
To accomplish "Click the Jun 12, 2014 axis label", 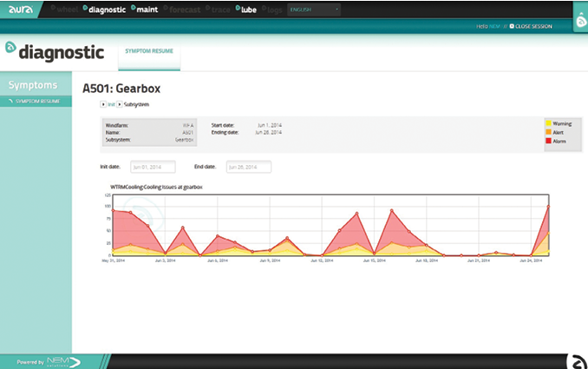I will [x=322, y=260].
